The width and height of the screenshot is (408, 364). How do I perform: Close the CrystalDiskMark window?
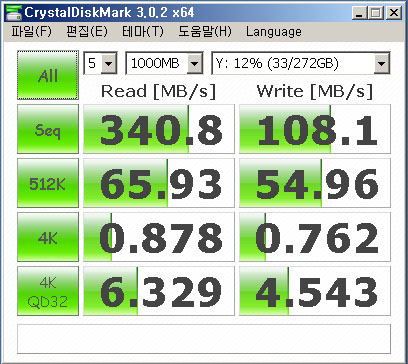(393, 13)
